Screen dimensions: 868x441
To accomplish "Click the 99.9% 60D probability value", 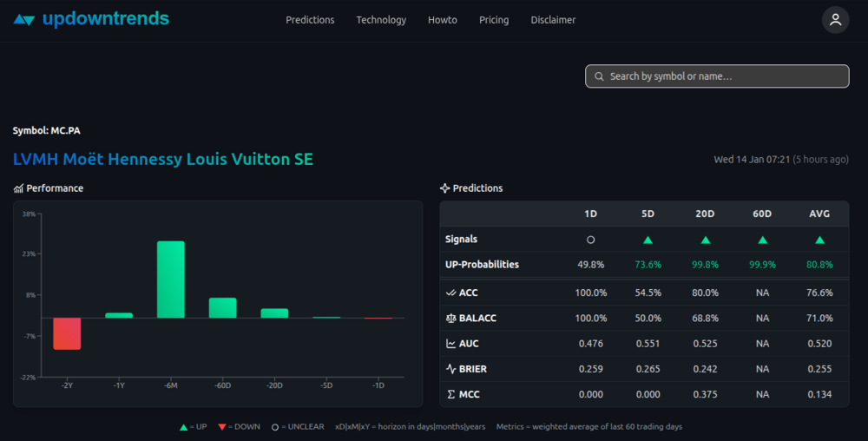I will [x=762, y=265].
